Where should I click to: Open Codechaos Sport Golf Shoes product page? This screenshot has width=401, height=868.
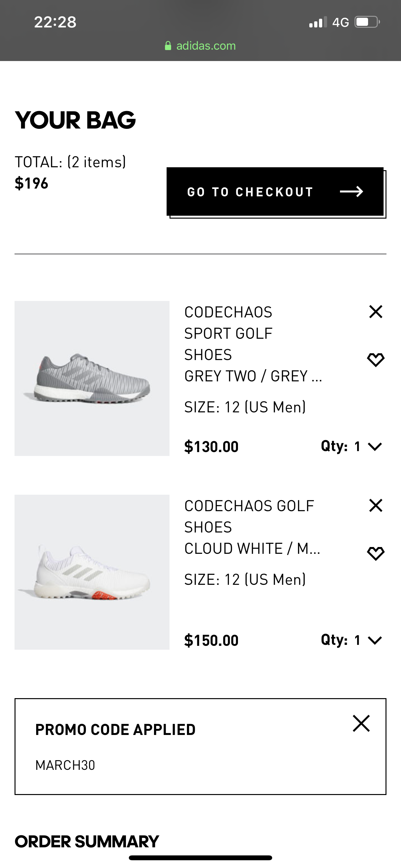point(228,333)
